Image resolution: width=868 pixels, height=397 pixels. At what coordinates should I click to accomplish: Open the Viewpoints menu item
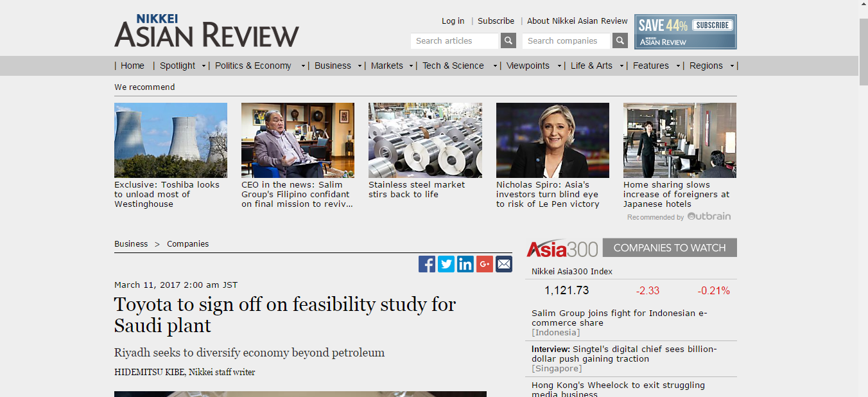(x=528, y=66)
